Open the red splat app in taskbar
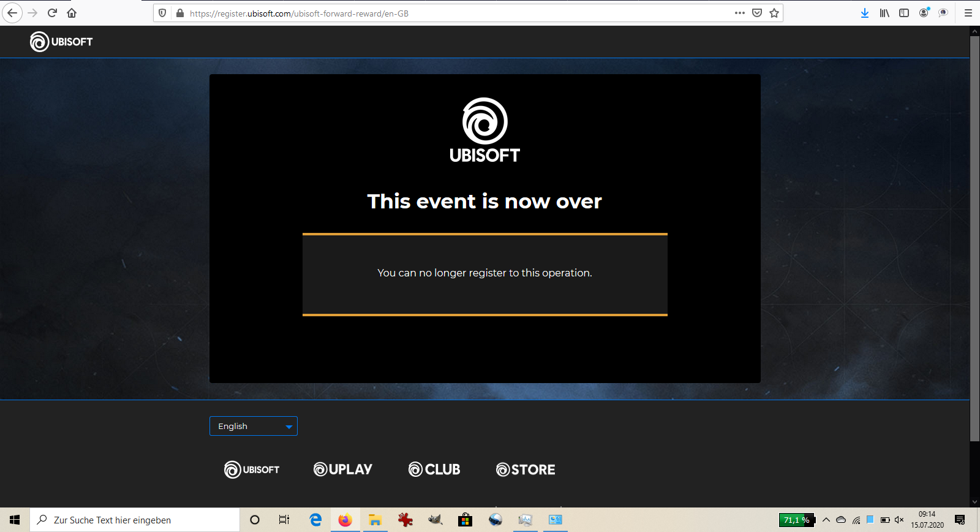Image resolution: width=980 pixels, height=532 pixels. pos(405,520)
